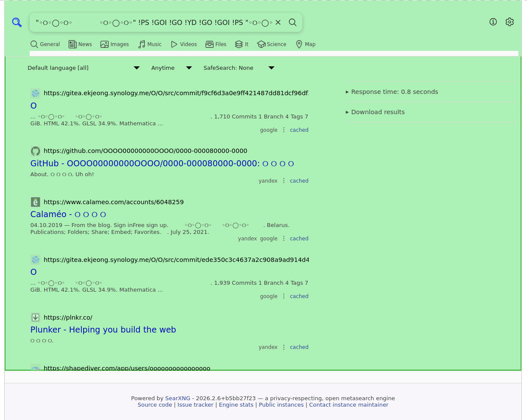Click the Engine stats footer link
The width and height of the screenshot is (527, 420).
236,405
